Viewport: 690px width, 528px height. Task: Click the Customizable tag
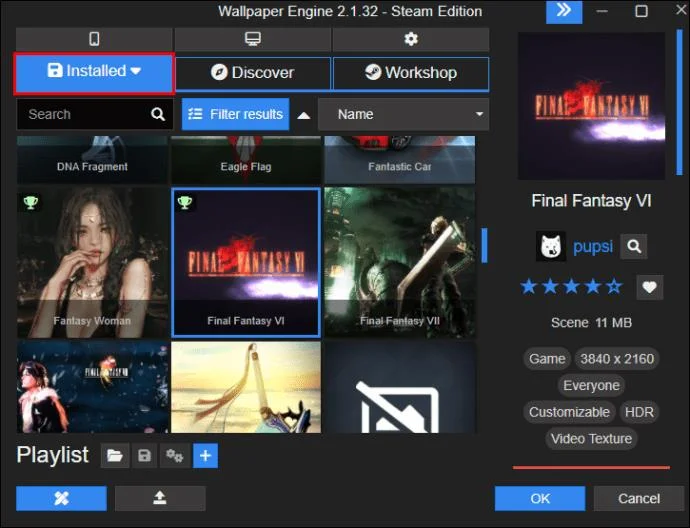569,412
